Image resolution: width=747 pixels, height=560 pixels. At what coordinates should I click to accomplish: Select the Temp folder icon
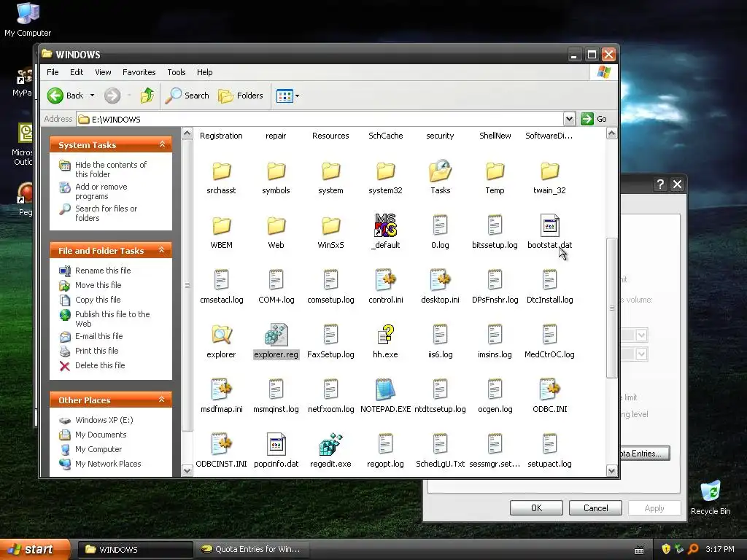click(495, 171)
